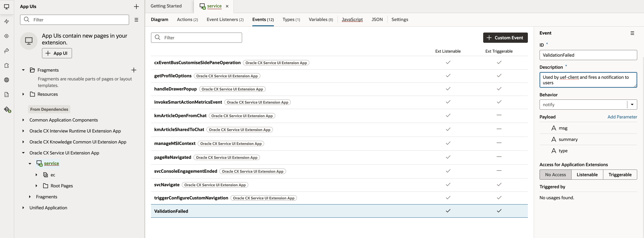Screen dimensions: 644x238
Task: Set event access to No Access
Action: pyautogui.click(x=555, y=174)
